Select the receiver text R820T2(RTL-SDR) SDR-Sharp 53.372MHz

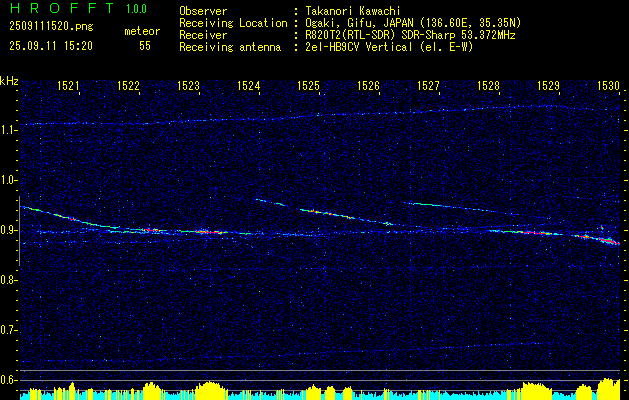[x=410, y=35]
